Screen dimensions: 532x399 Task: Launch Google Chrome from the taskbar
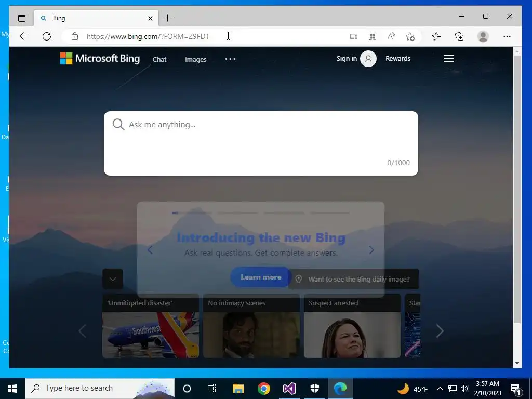tap(263, 389)
